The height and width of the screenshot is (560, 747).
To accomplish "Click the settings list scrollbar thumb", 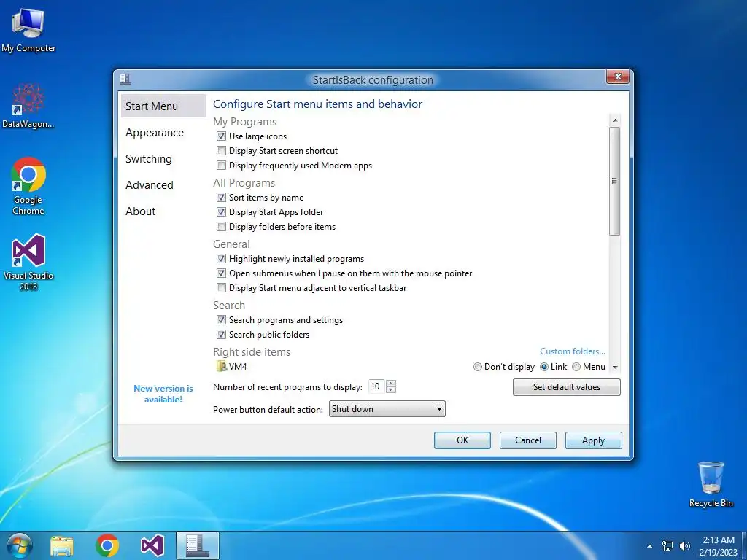I will point(614,181).
